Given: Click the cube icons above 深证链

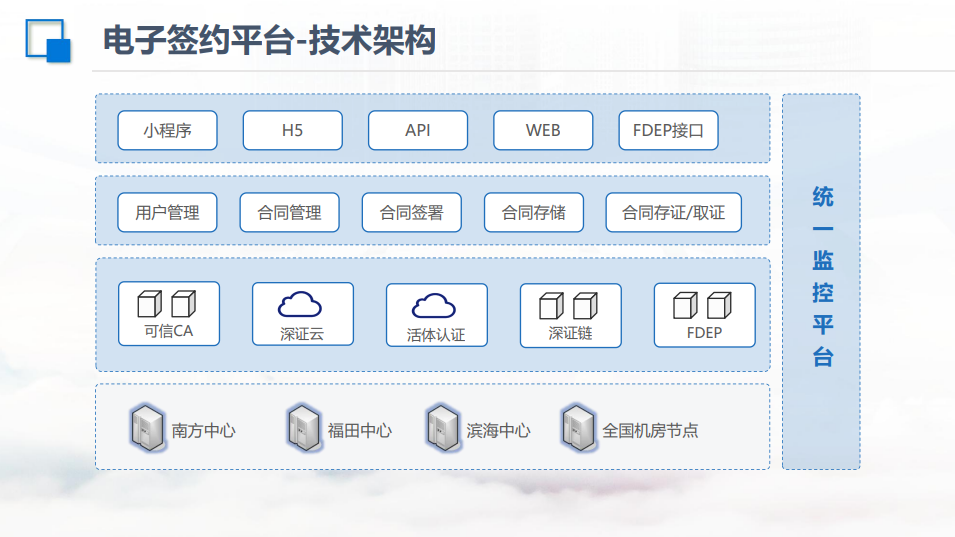Looking at the screenshot, I should 569,306.
